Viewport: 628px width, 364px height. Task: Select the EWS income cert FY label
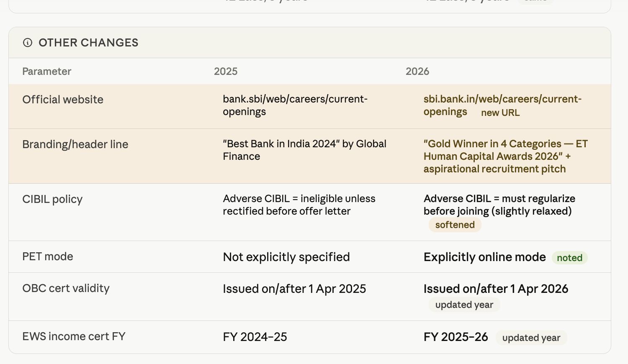click(x=74, y=336)
